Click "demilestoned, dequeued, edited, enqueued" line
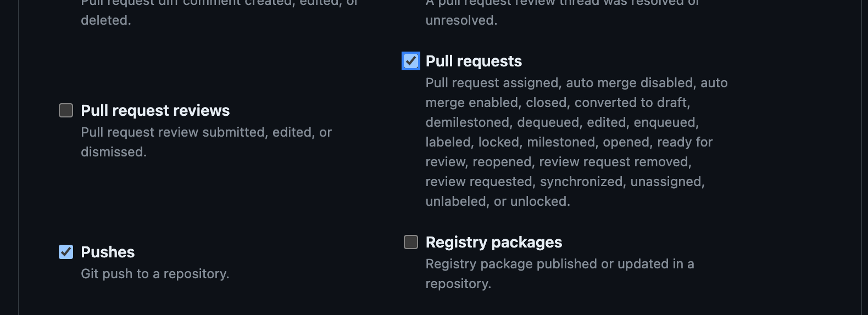The width and height of the screenshot is (868, 315). click(562, 122)
